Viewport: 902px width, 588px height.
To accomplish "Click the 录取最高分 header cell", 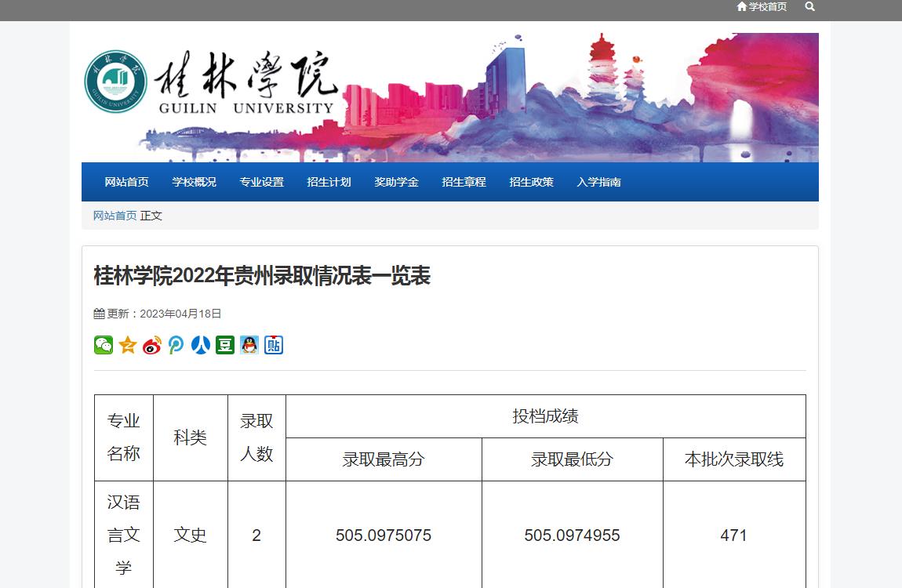I will 384,459.
